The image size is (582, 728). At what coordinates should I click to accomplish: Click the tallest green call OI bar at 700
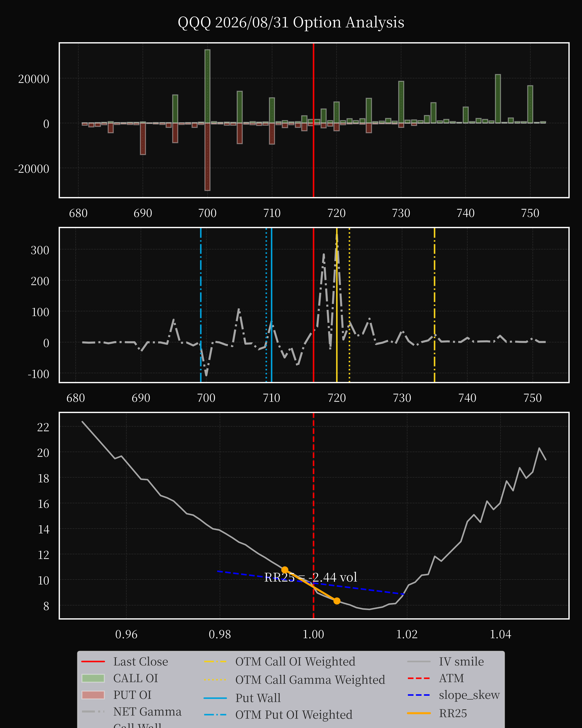click(x=208, y=86)
